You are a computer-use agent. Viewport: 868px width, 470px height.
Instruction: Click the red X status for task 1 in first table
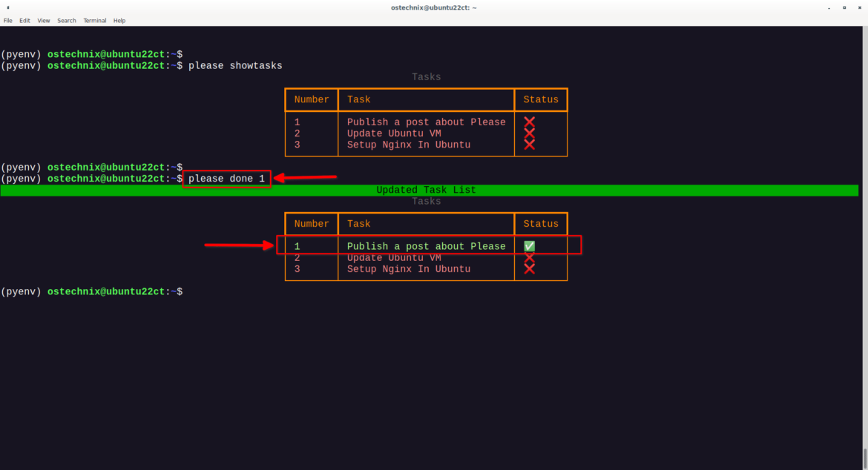(529, 122)
